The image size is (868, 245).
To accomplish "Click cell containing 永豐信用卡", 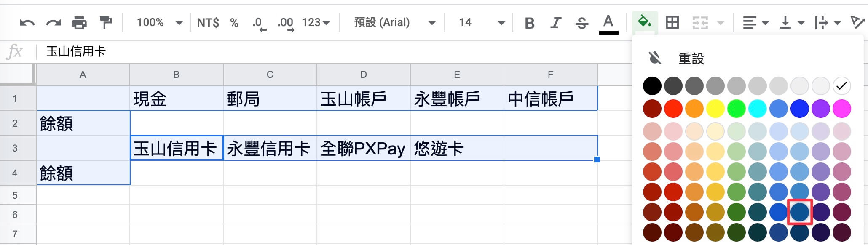I will (x=270, y=148).
